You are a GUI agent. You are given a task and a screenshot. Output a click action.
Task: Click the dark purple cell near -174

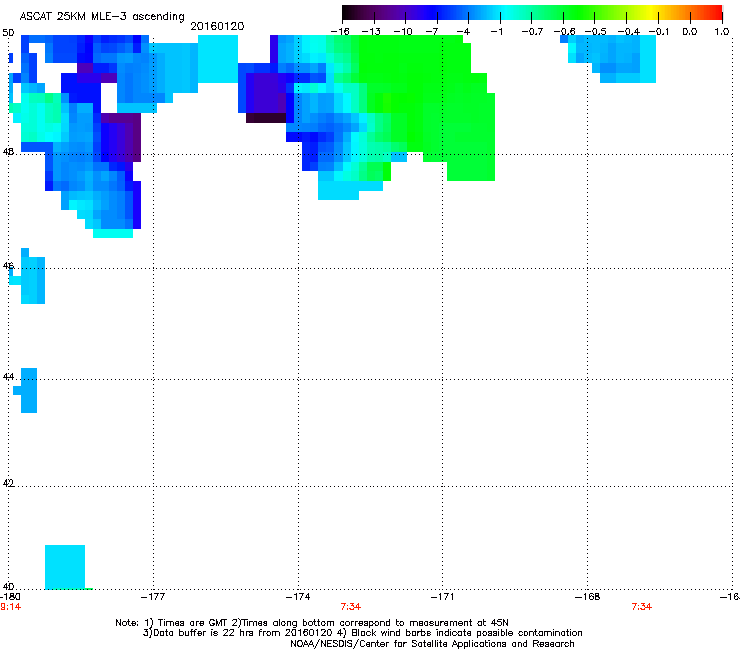(x=266, y=118)
